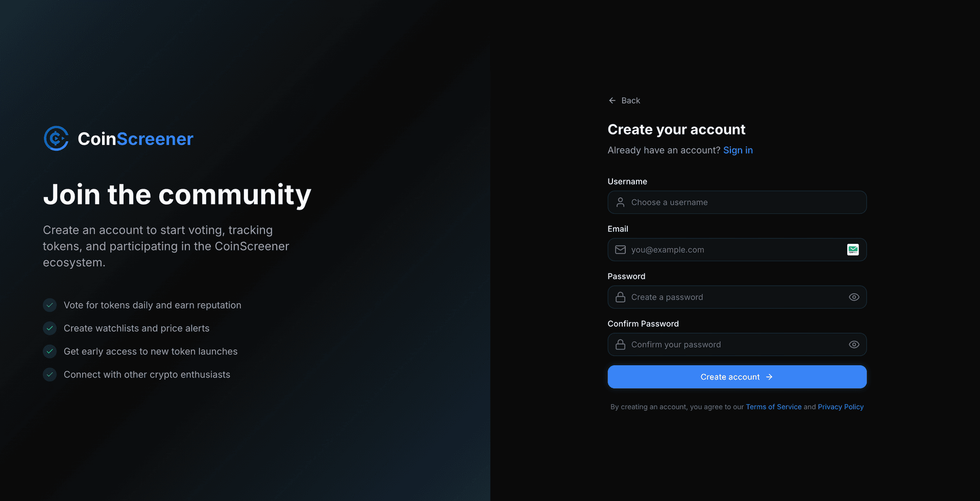Select the 'Create a password' field
This screenshot has width=980, height=501.
click(x=735, y=297)
